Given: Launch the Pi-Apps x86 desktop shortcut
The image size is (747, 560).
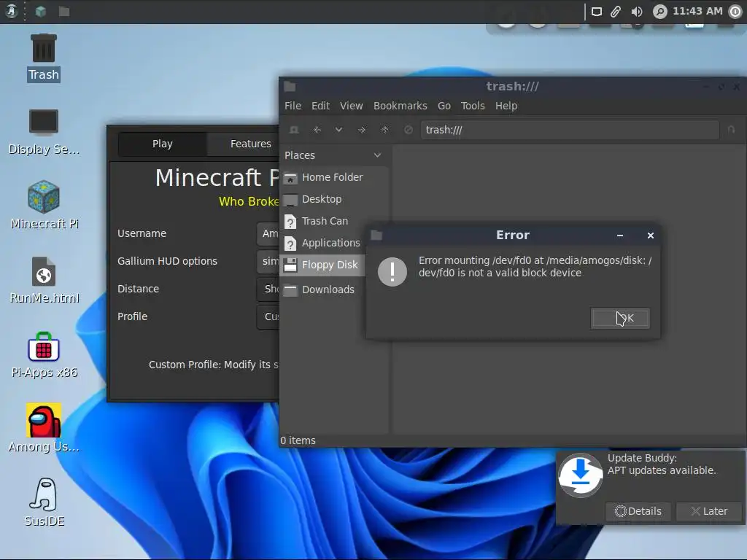Looking at the screenshot, I should click(x=44, y=355).
